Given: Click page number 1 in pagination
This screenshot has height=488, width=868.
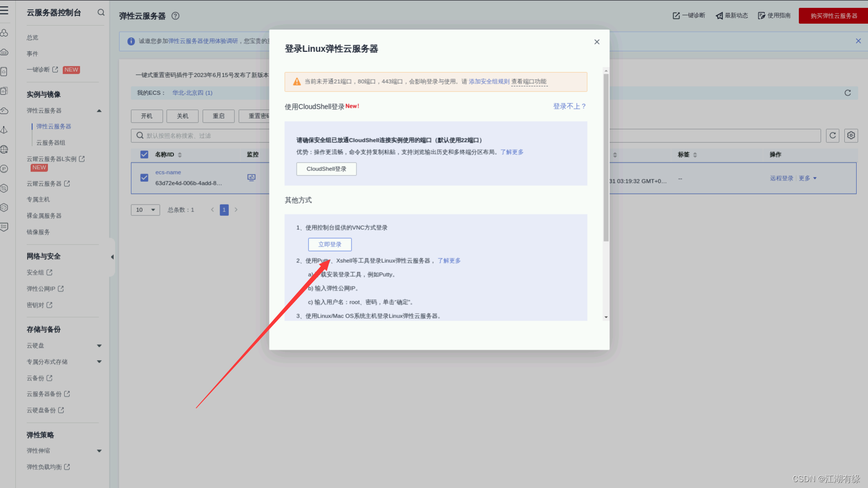Looking at the screenshot, I should [224, 210].
